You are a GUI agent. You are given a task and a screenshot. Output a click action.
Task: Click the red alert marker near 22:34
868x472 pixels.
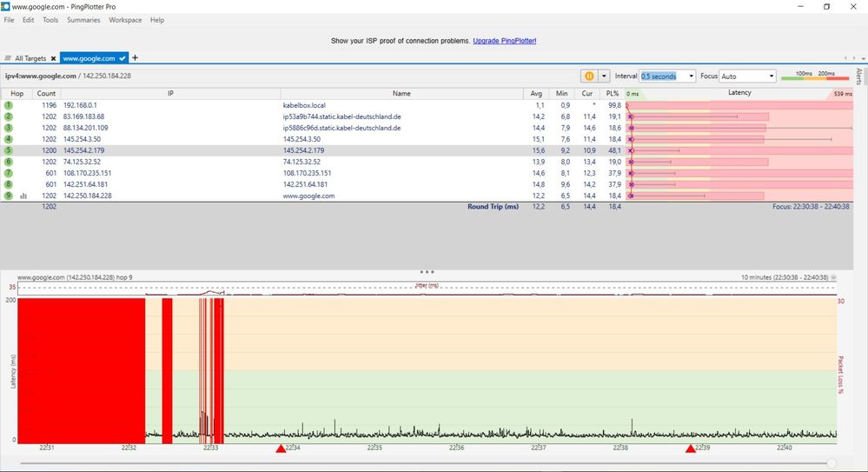click(x=281, y=449)
